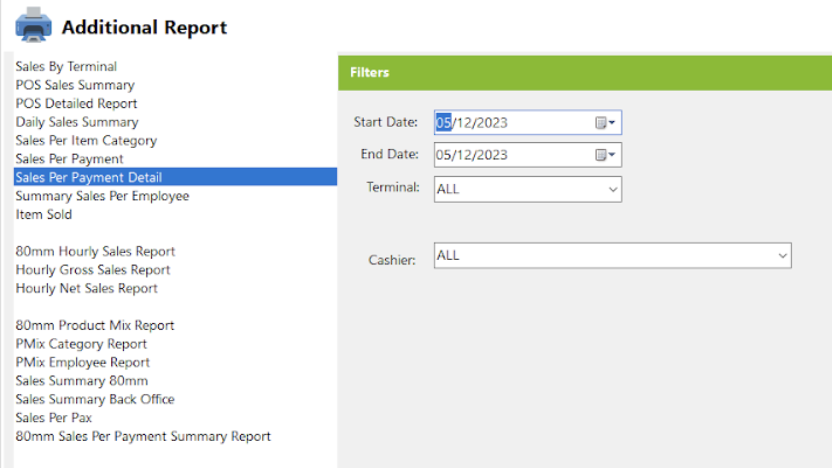The height and width of the screenshot is (468, 832).
Task: Pick Sales Per Item Category
Action: (86, 141)
